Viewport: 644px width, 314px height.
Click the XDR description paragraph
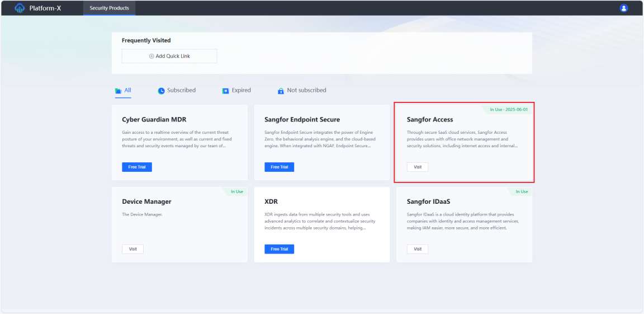click(x=320, y=221)
